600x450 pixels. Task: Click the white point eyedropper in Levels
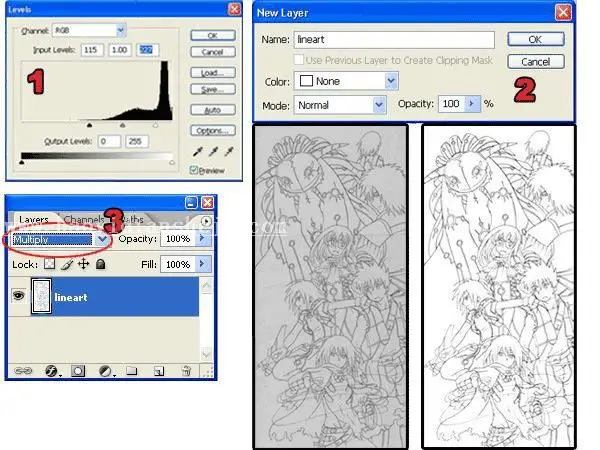(229, 152)
